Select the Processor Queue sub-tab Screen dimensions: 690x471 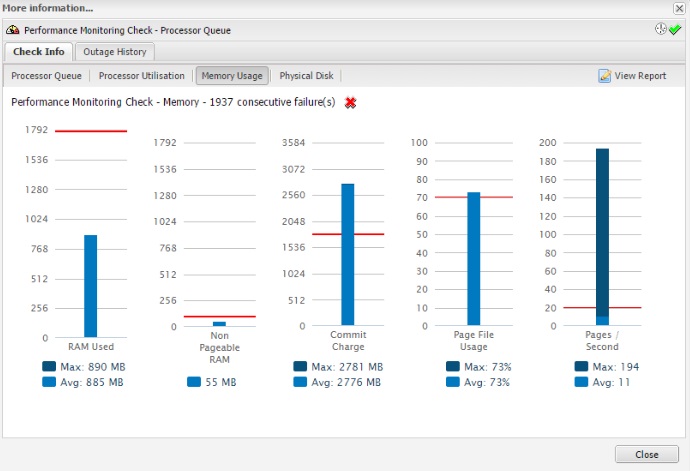tap(46, 76)
